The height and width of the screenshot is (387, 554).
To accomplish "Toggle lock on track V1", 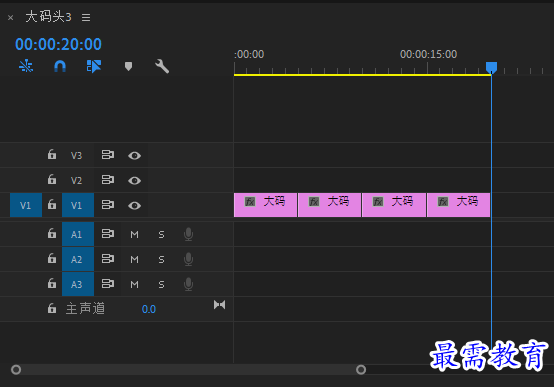I will click(52, 204).
